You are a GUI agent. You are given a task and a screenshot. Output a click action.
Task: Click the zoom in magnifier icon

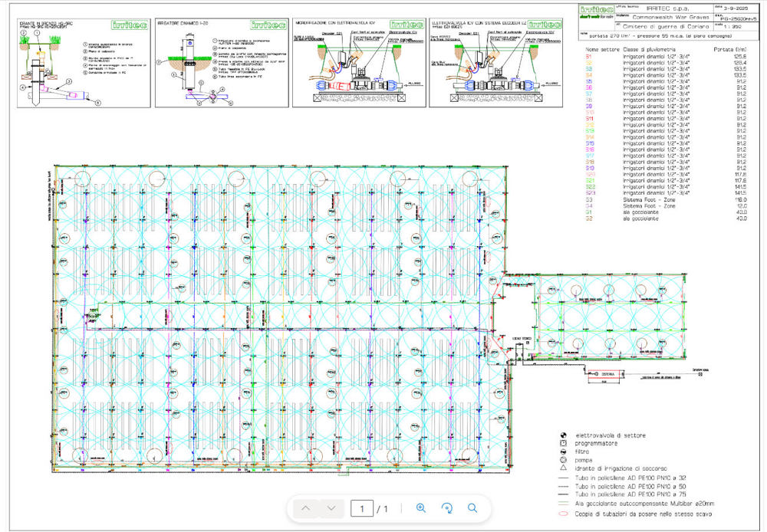point(420,508)
